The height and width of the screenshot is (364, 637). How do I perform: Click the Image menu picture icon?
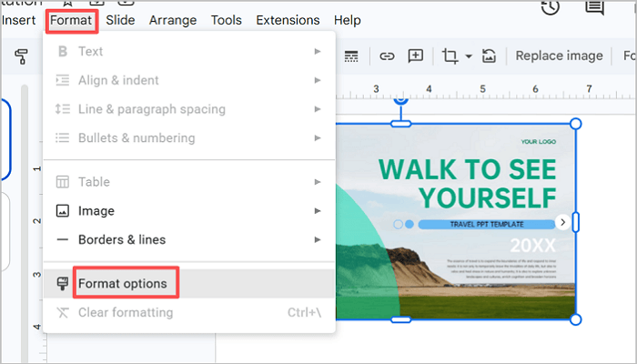[x=63, y=211]
